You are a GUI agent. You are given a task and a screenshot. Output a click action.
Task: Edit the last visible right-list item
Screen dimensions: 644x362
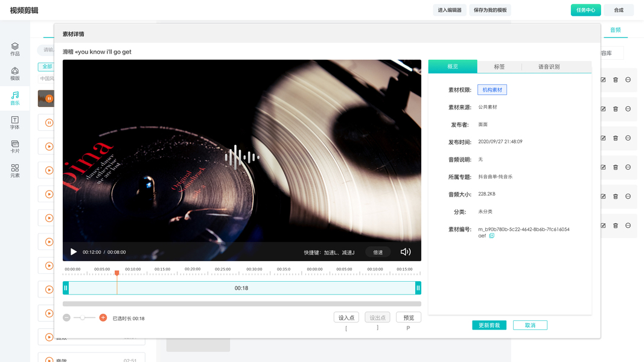tap(603, 225)
